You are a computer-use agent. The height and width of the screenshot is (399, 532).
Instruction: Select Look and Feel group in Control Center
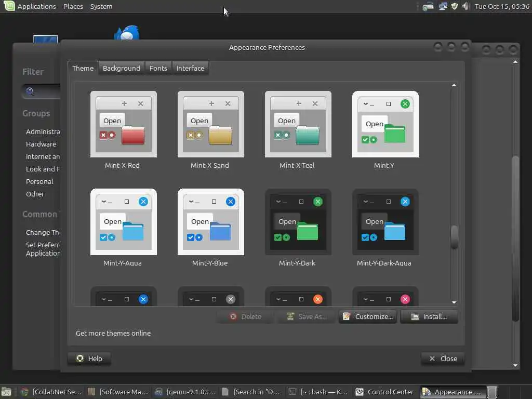pyautogui.click(x=43, y=169)
